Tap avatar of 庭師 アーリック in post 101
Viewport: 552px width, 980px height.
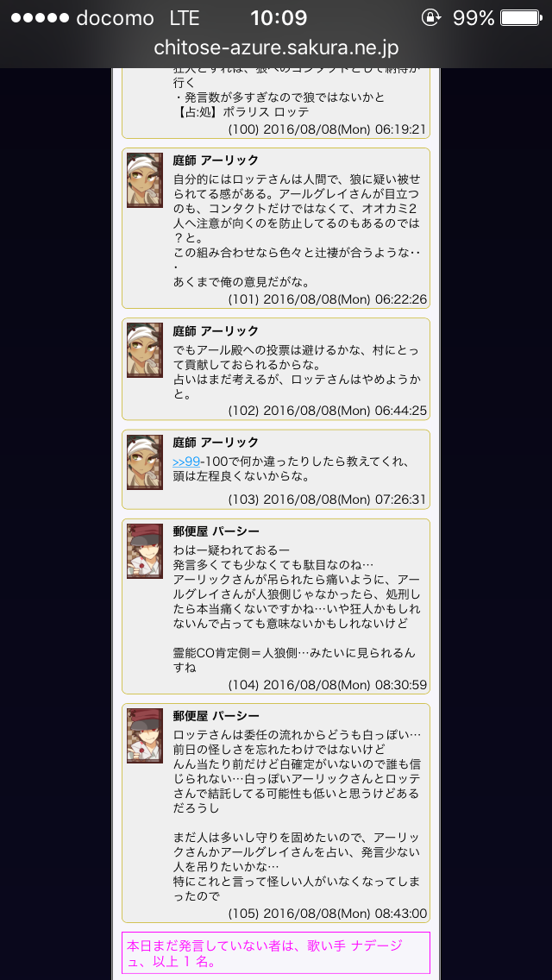point(145,180)
